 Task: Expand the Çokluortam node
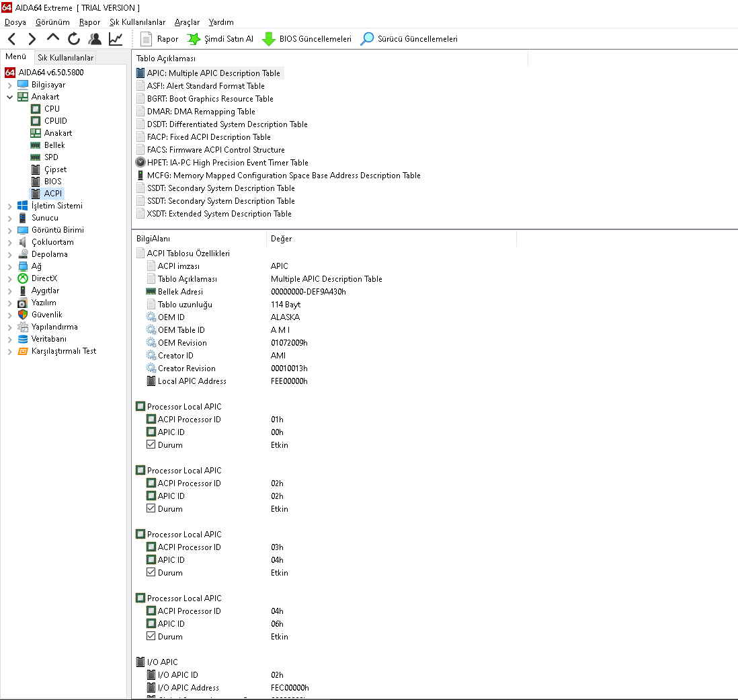[x=9, y=243]
